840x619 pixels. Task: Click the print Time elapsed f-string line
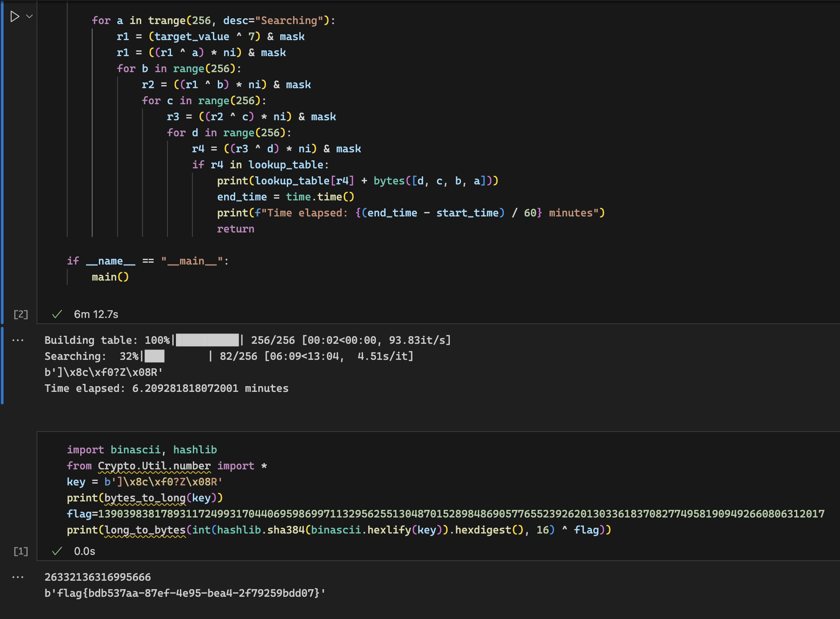point(411,213)
